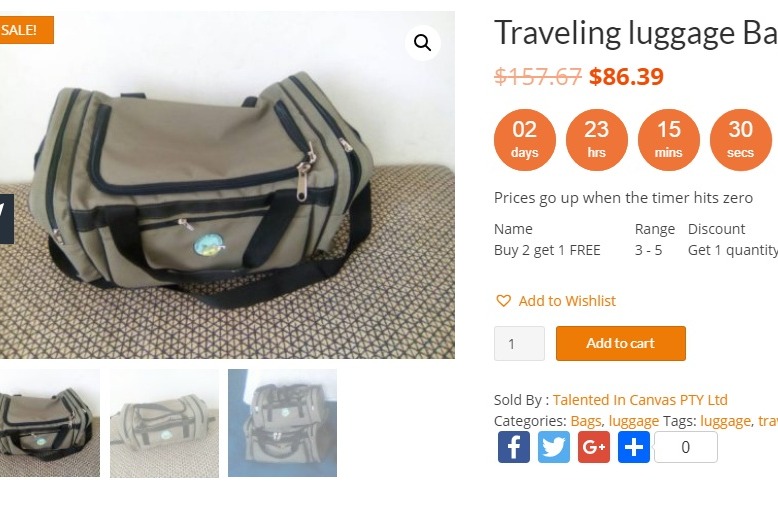Viewport: 778px width, 519px height.
Task: Open the luggage category link
Action: pos(634,421)
